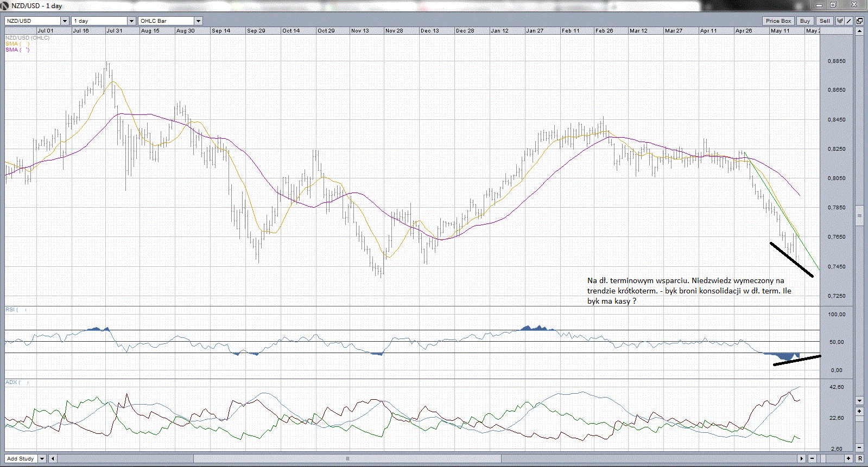
Task: Decrease vertical zoom with right minus
Action: pyautogui.click(x=859, y=447)
